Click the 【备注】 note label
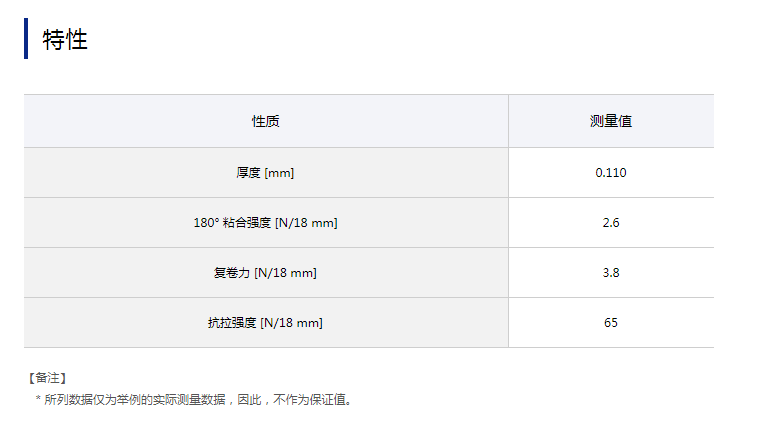This screenshot has width=761, height=429. pos(47,377)
